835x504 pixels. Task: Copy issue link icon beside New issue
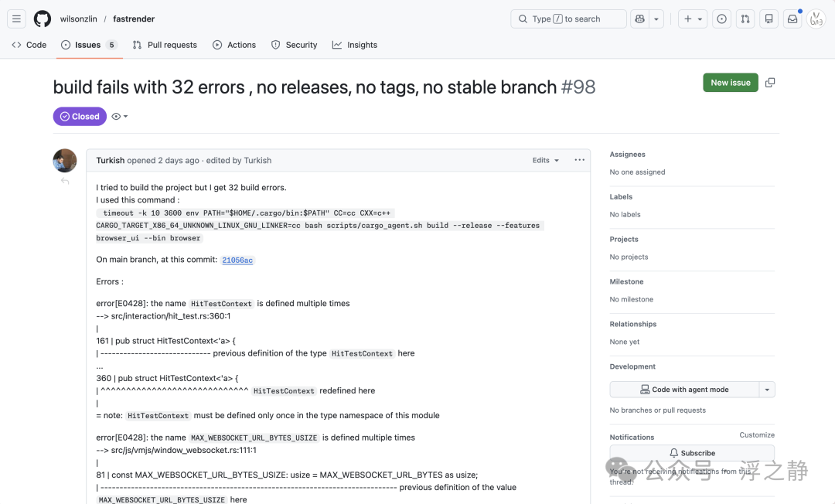tap(770, 83)
